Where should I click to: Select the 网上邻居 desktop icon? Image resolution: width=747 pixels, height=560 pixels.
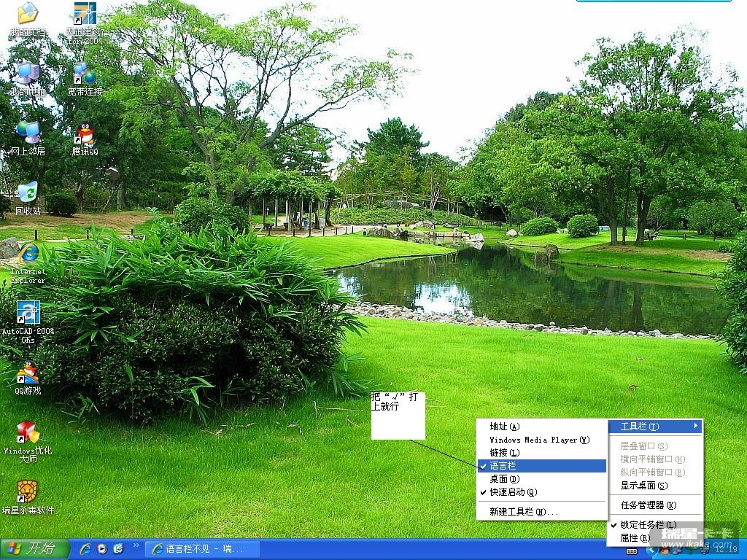pos(28,138)
